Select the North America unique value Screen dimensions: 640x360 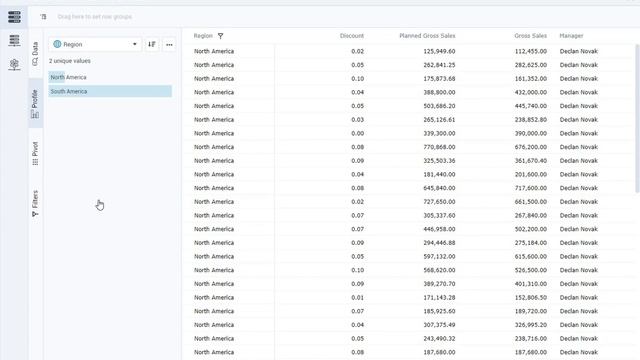pyautogui.click(x=110, y=77)
